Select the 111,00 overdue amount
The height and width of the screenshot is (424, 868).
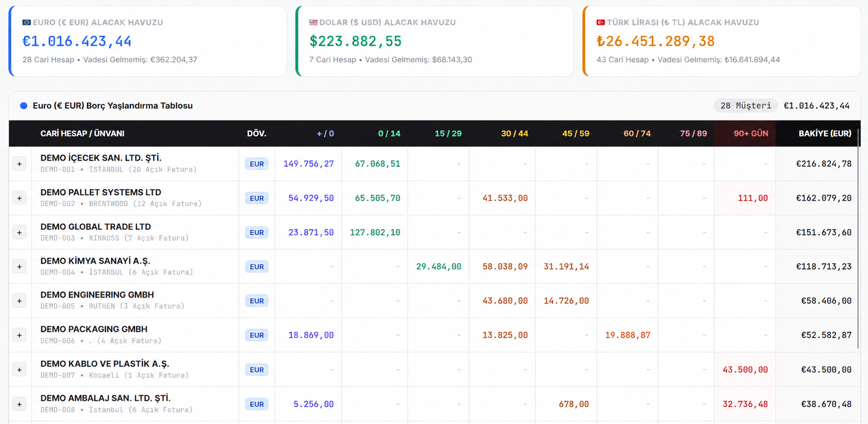click(753, 198)
